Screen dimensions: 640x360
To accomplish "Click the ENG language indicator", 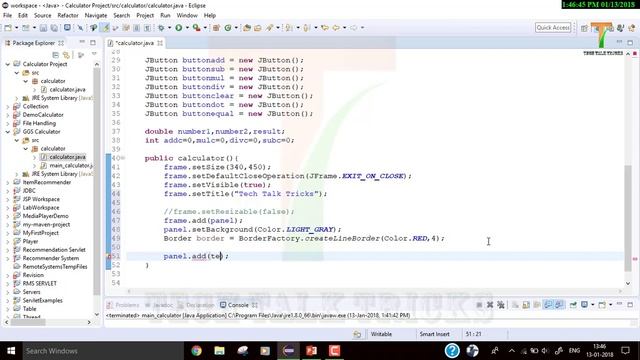I will pyautogui.click(x=574, y=351).
